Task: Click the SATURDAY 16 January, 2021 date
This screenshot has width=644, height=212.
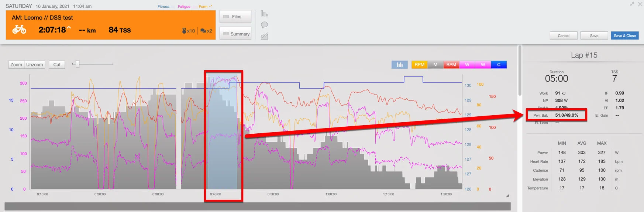Action: (x=37, y=6)
